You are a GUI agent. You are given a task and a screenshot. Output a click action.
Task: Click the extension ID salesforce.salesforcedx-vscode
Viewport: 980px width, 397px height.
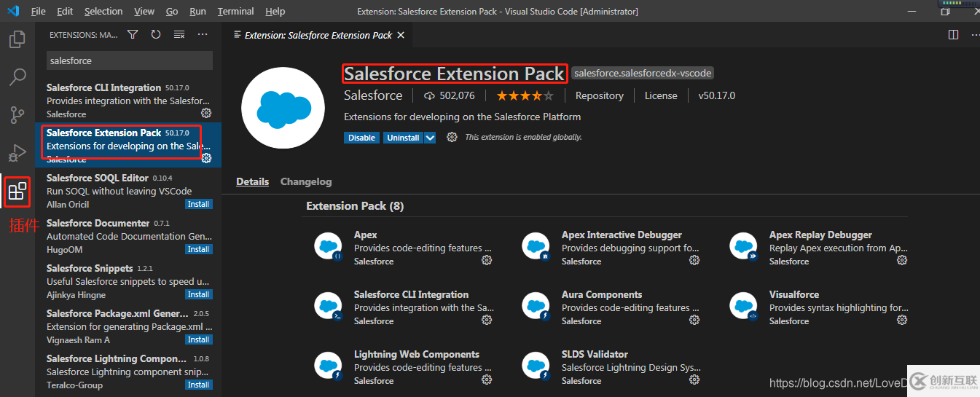pos(643,73)
